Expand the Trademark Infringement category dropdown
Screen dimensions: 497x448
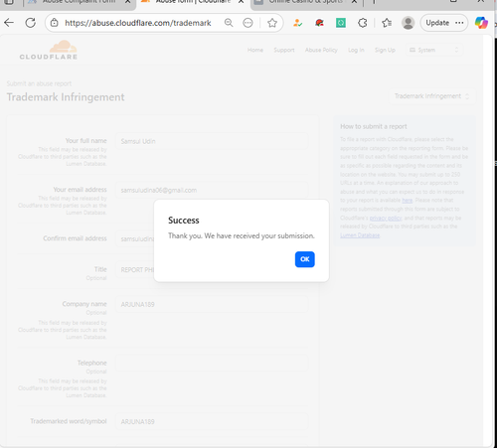point(432,96)
